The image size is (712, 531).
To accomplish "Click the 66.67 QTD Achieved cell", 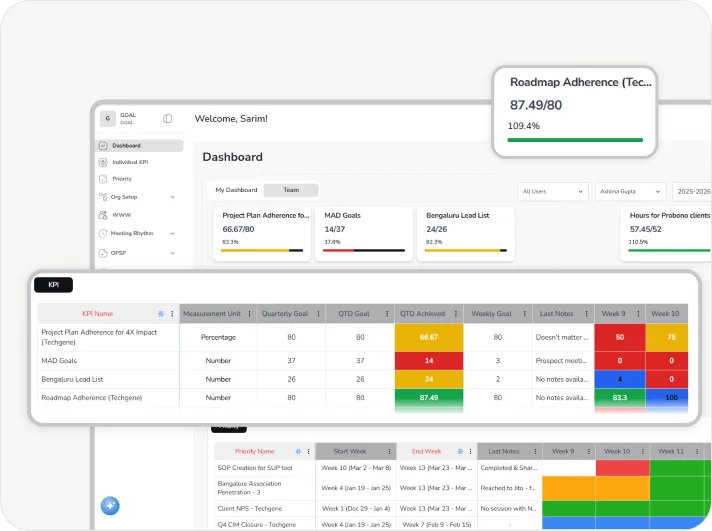I will 429,337.
